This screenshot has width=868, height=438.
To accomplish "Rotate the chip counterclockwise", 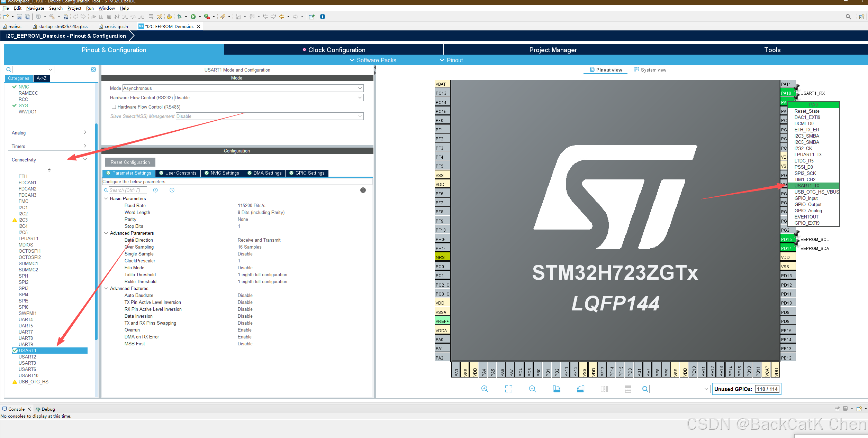I will click(x=580, y=389).
